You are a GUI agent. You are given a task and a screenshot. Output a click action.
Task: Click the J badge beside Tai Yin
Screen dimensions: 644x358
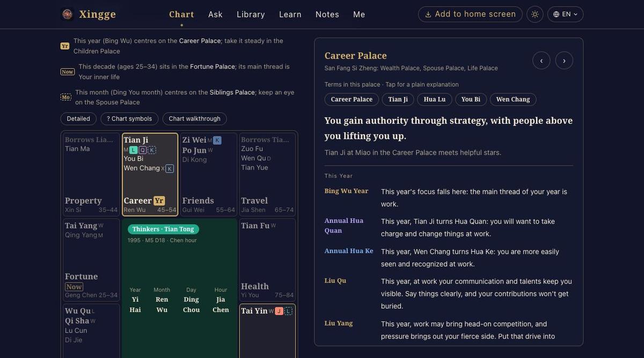[279, 311]
